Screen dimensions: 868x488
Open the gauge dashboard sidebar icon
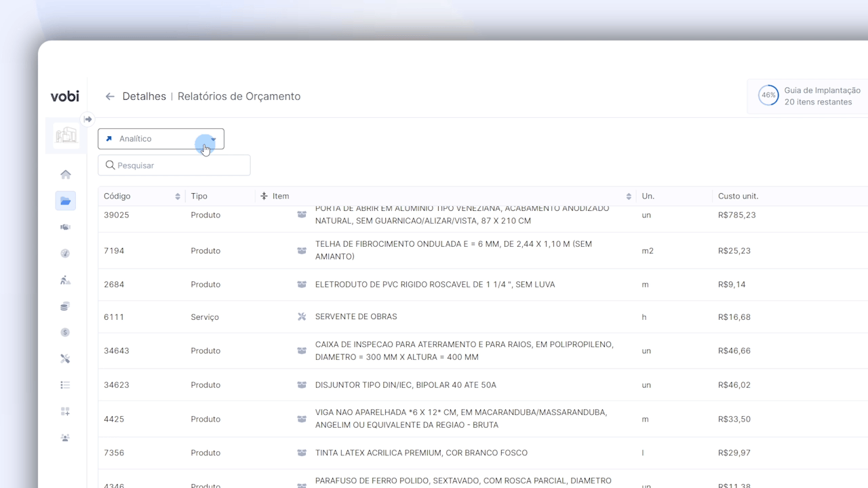(x=65, y=253)
